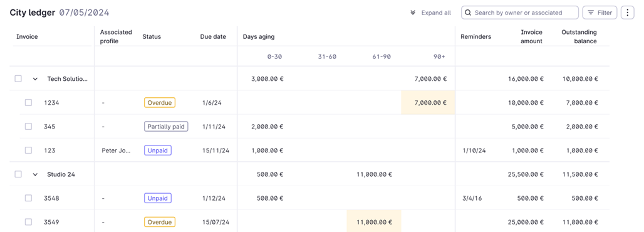Image resolution: width=644 pixels, height=232 pixels.
Task: Click the 25,000.00 € invoice amount
Action: (x=526, y=222)
